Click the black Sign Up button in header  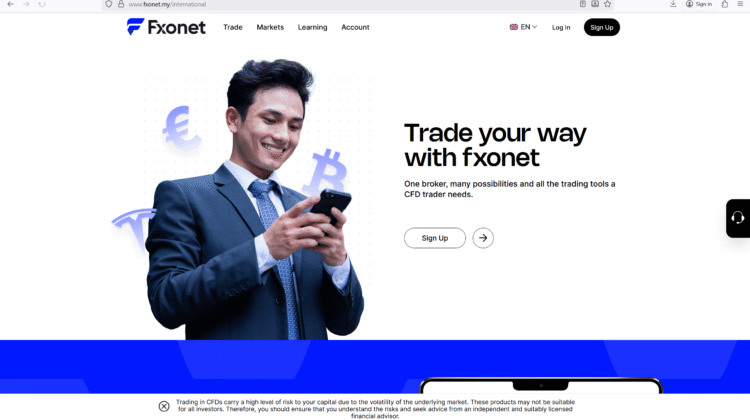point(602,27)
